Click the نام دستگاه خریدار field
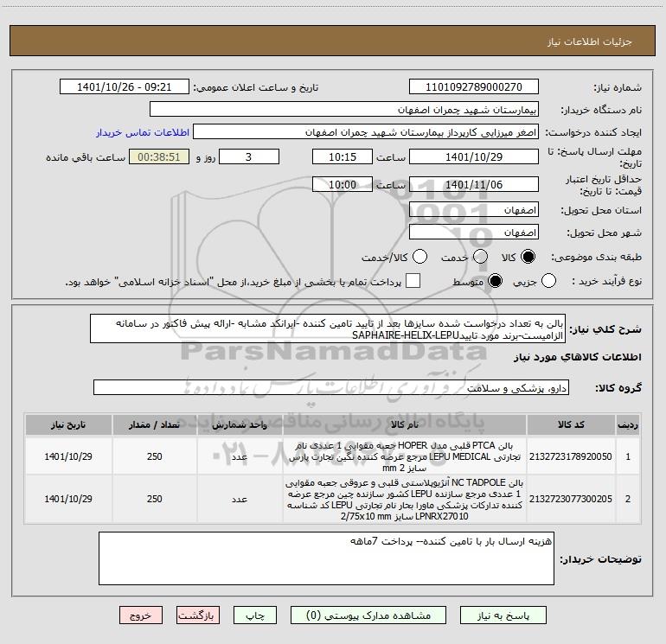 tap(344, 109)
